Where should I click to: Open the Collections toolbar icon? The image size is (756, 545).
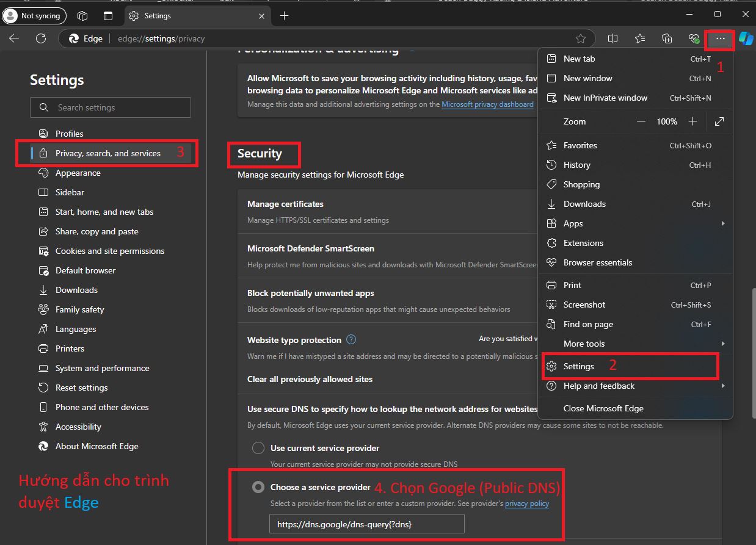click(667, 38)
